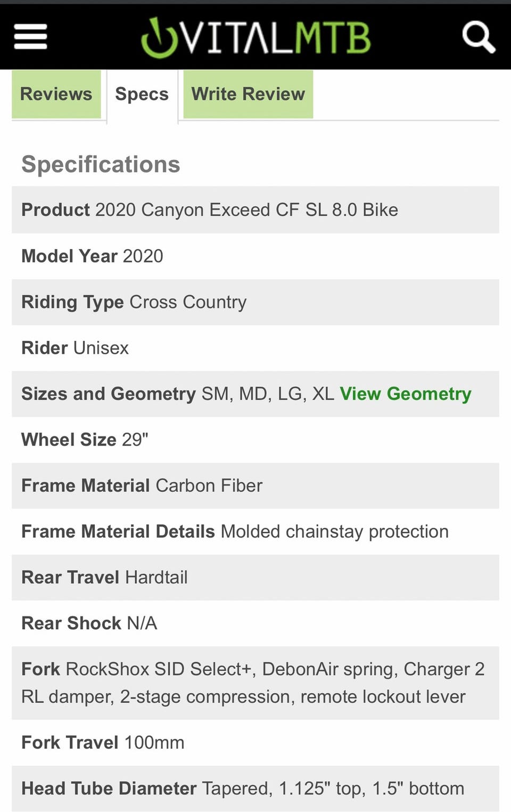Select the Rear Shock N/A row
This screenshot has height=812, width=511.
256,623
